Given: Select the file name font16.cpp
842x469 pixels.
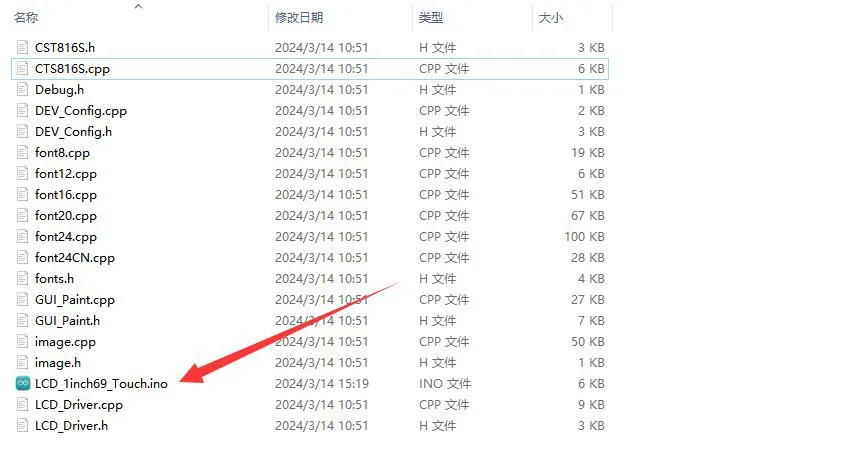Looking at the screenshot, I should pyautogui.click(x=66, y=194).
